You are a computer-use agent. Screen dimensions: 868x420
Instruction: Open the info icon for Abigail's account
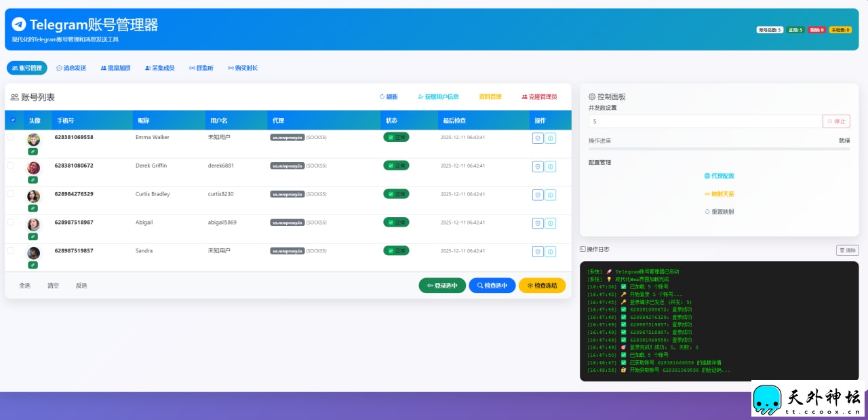click(x=551, y=223)
